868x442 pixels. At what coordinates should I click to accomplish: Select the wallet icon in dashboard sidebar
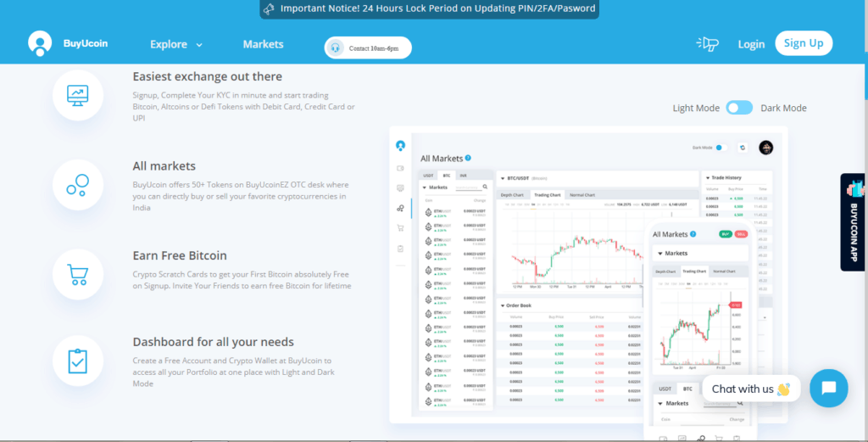(400, 168)
